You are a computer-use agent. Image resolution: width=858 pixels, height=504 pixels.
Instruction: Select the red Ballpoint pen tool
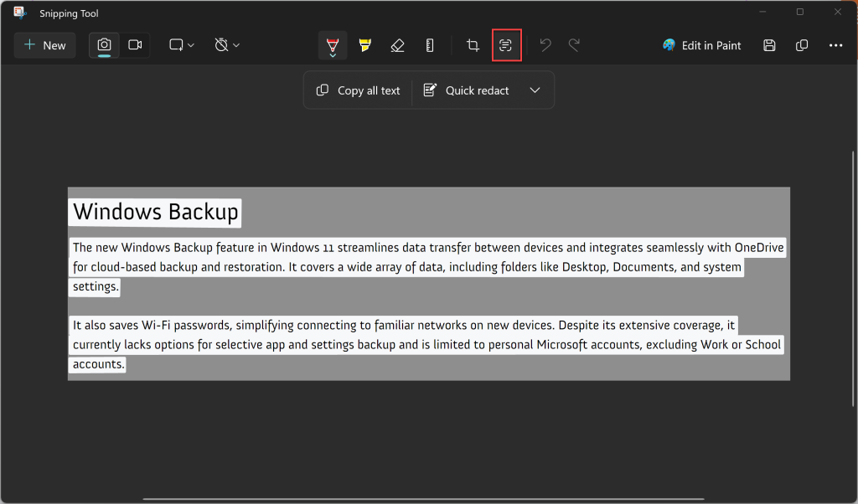pos(332,45)
